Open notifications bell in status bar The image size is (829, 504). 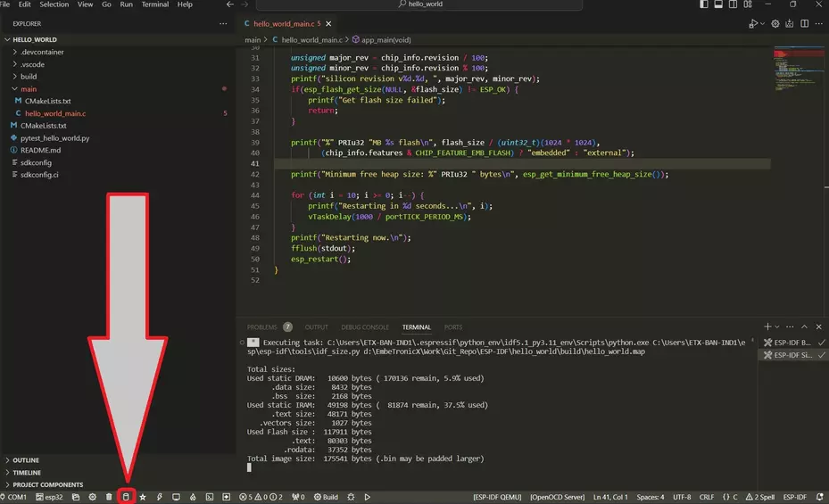point(820,497)
